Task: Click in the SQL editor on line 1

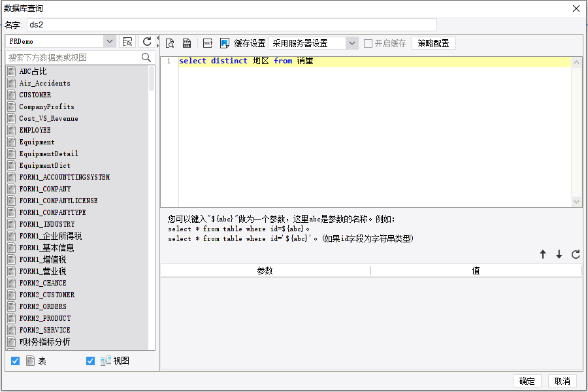Action: tap(375, 61)
